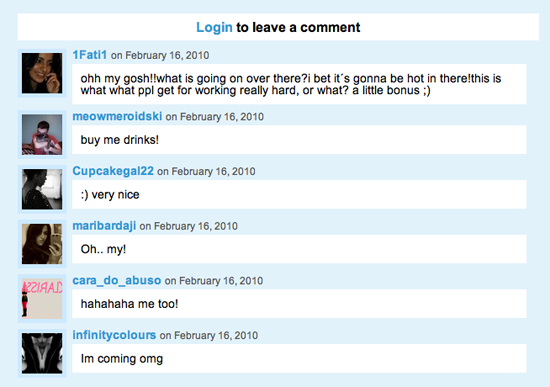550x387 pixels.
Task: Open meowmeroidski's avatar picture
Action: (42, 135)
